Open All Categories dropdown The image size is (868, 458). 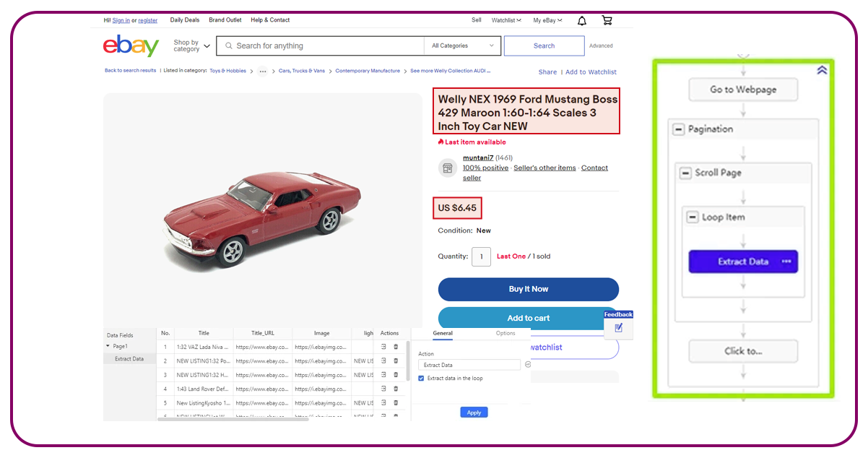pos(463,46)
